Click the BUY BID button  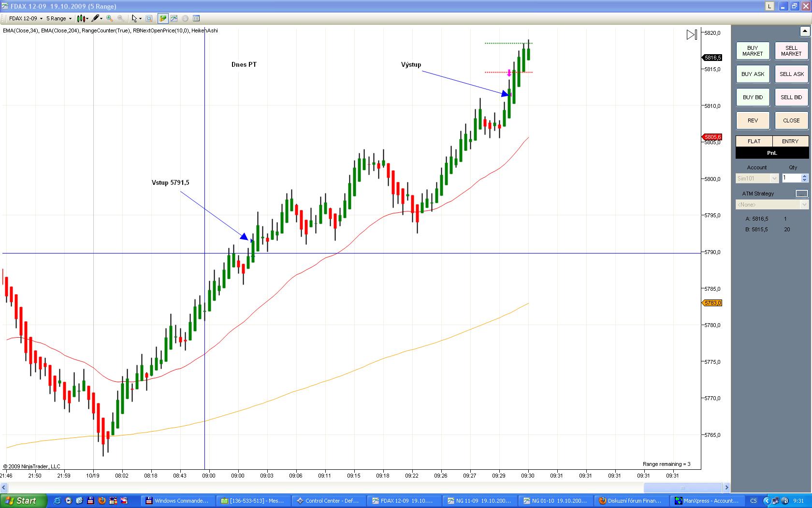coord(753,97)
